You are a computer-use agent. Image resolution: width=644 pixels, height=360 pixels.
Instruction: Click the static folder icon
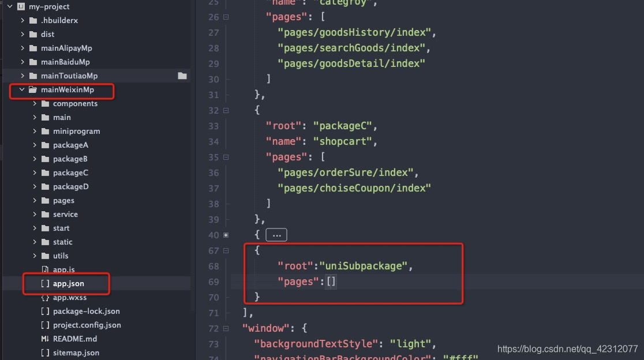coord(46,242)
